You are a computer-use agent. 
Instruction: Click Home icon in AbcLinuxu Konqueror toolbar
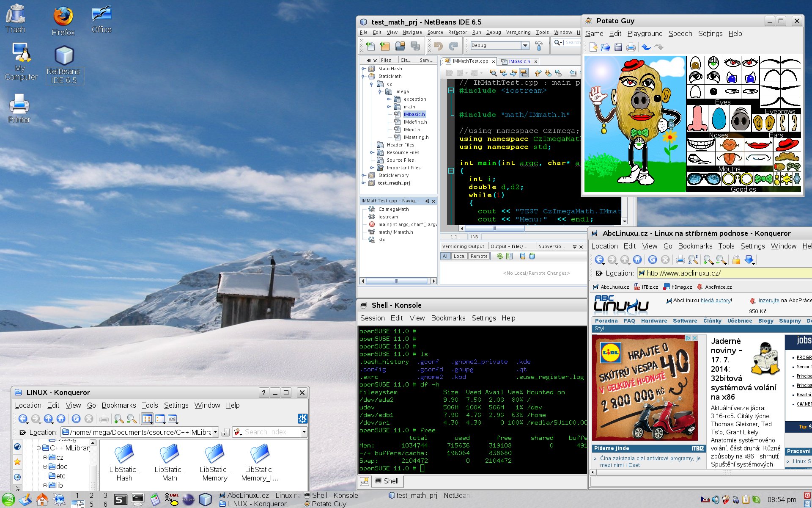click(637, 260)
